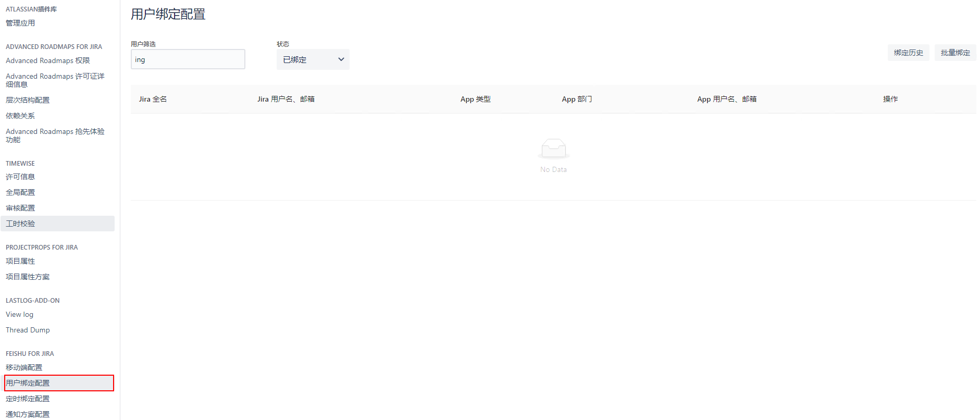
Task: Click the 用户筛选 input field
Action: click(x=188, y=59)
